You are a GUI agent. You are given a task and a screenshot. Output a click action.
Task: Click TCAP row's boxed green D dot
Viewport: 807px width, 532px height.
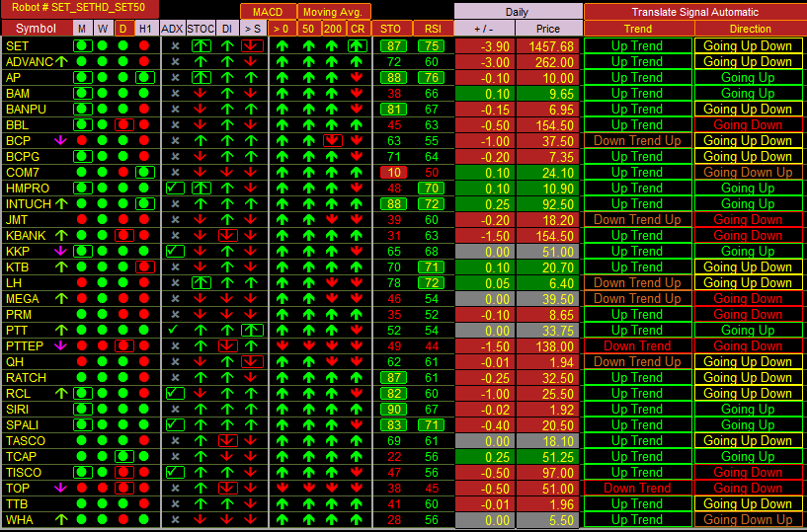point(123,456)
